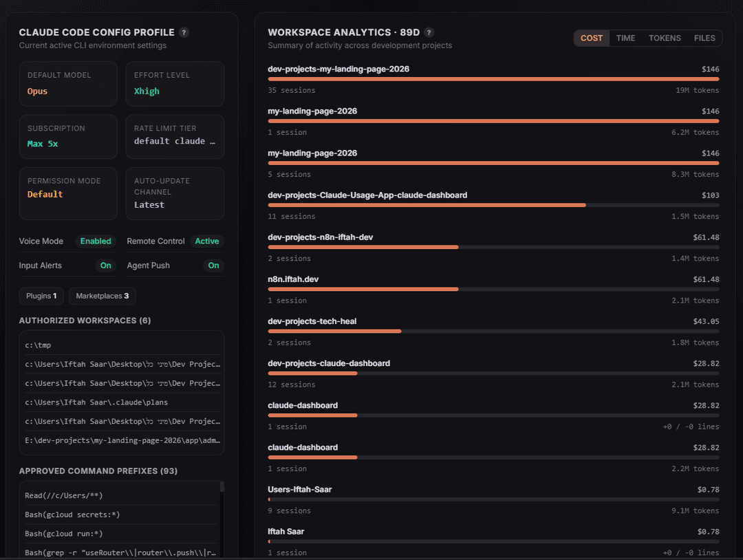Switch to the TIME tab

point(625,38)
